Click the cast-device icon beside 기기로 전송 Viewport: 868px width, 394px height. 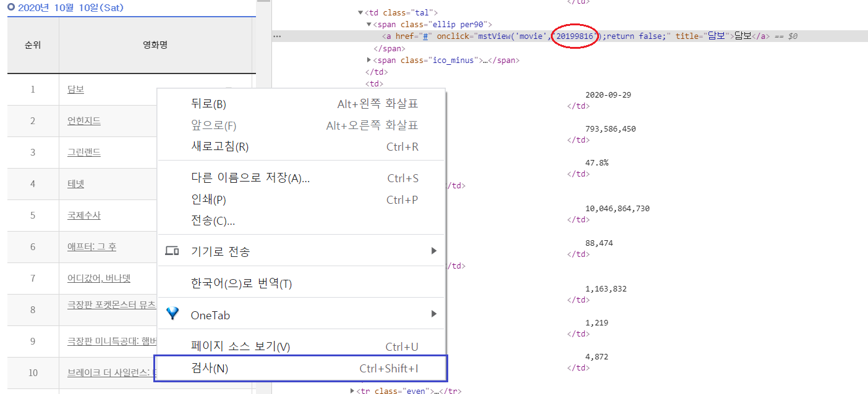[x=172, y=251]
